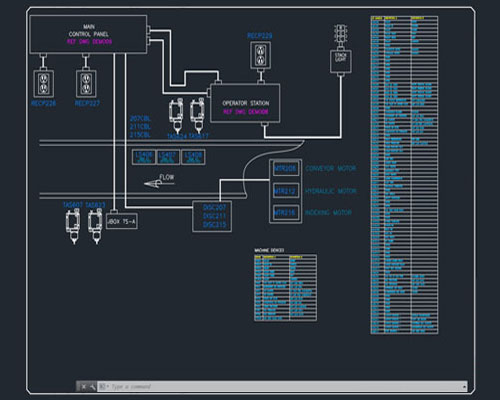Select the TAS624 limit switch symbol
The image size is (500, 400).
click(176, 115)
